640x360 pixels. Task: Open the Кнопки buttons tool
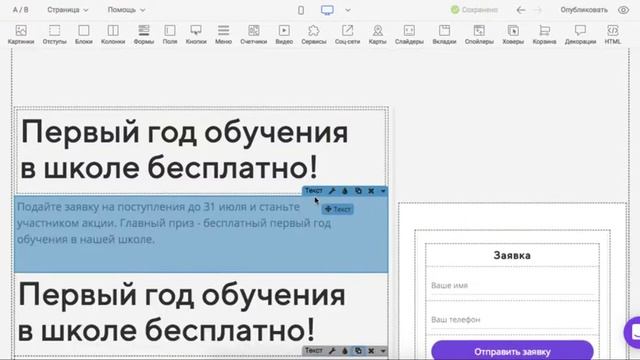(196, 35)
